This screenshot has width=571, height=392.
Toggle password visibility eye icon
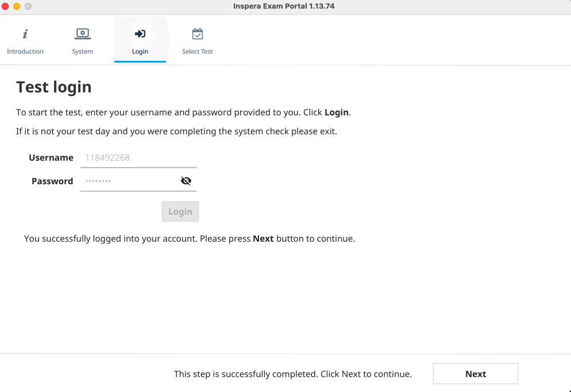[186, 181]
